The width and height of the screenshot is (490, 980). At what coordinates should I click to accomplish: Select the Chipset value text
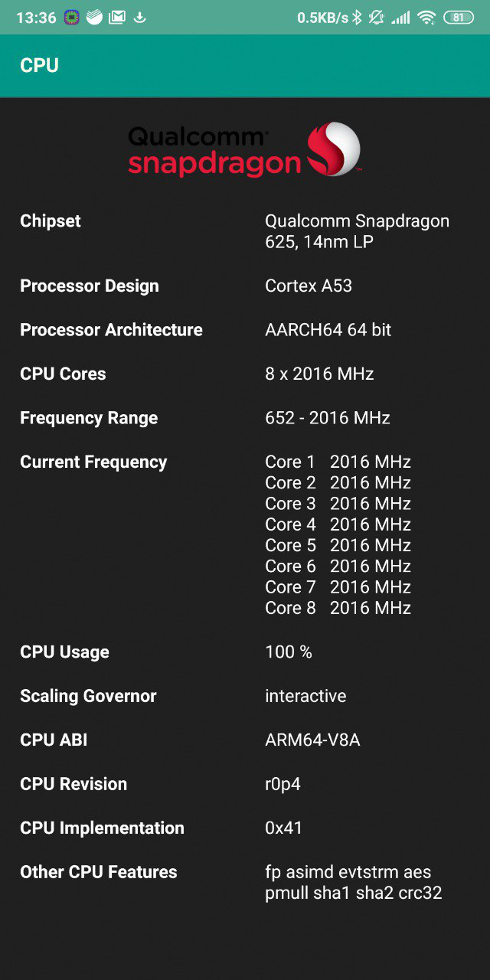[x=357, y=231]
